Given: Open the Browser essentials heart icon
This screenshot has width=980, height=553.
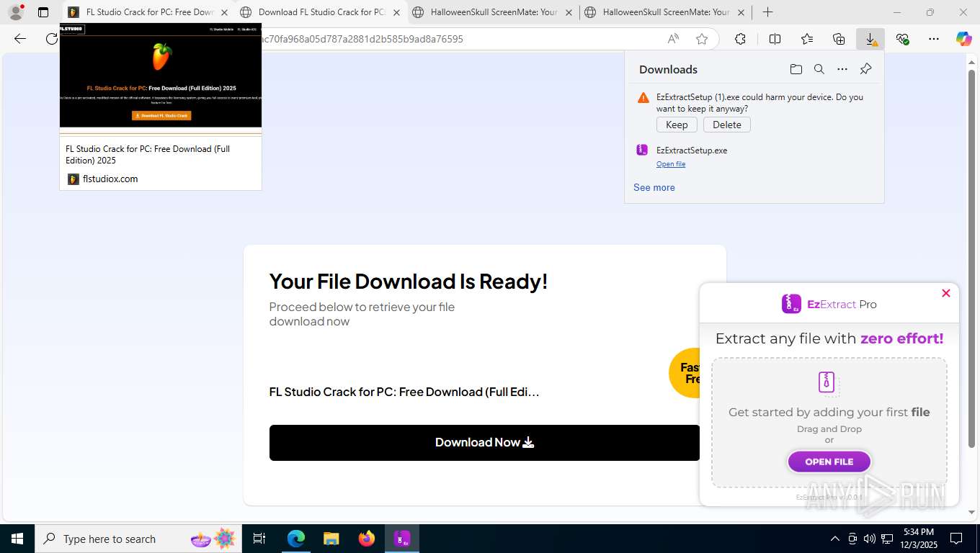Looking at the screenshot, I should pos(902,39).
